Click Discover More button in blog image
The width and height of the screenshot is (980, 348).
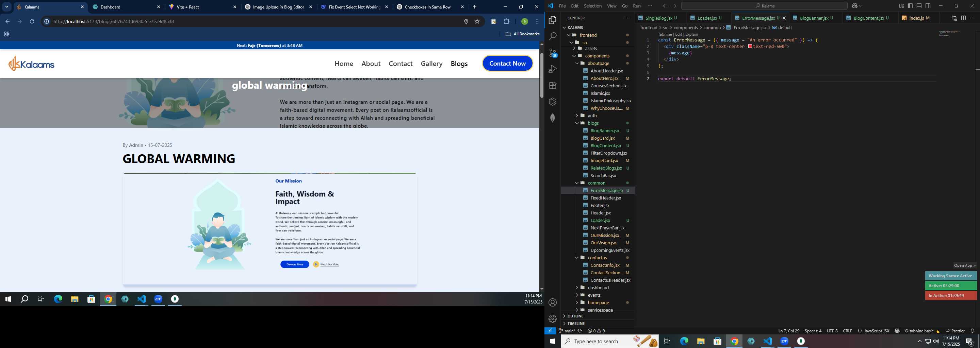294,264
